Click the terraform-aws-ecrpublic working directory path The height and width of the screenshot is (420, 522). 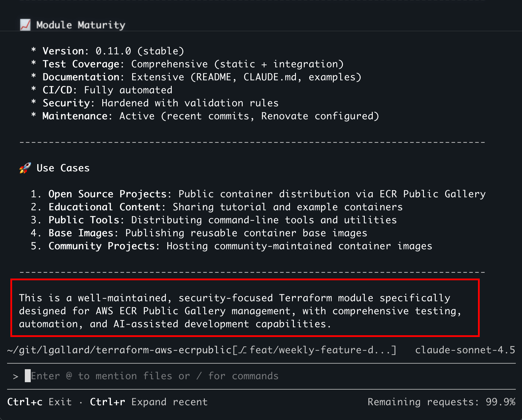pyautogui.click(x=119, y=350)
